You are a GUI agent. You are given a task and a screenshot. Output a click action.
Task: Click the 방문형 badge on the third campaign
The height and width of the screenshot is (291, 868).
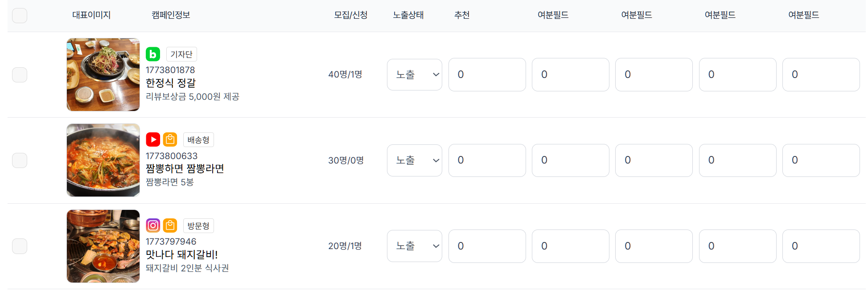pos(198,225)
